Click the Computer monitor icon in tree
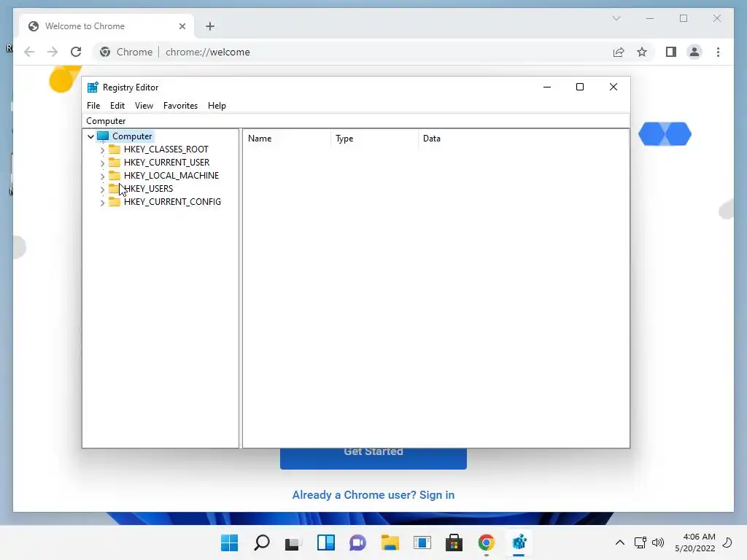 click(x=103, y=136)
